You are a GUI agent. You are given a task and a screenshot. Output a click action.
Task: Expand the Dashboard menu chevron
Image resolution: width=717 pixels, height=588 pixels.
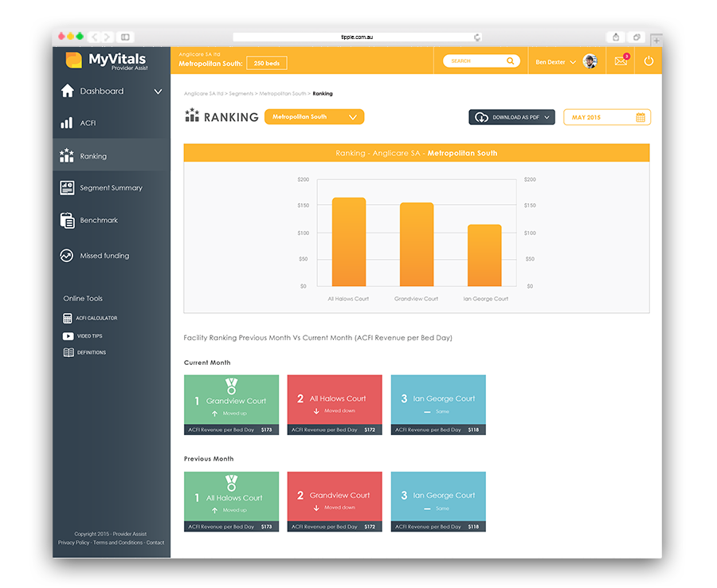tap(159, 92)
